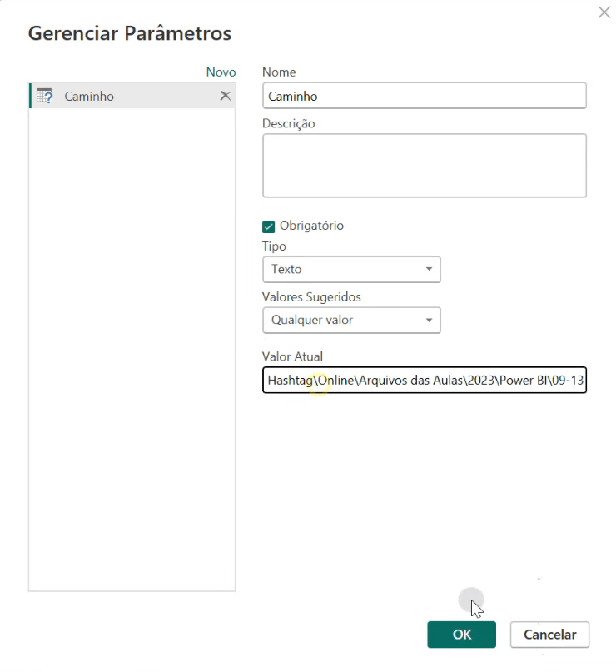Toggle the Obrigatório checkbox

(269, 226)
